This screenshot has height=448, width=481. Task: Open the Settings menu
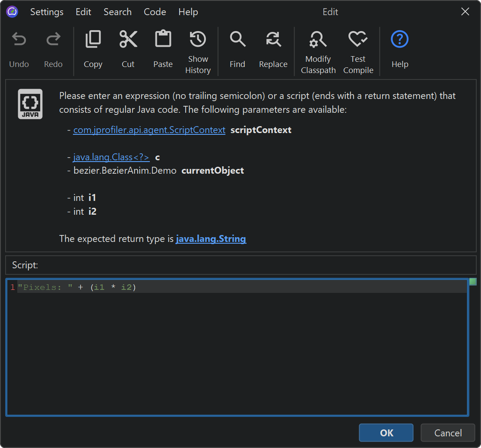pos(47,12)
